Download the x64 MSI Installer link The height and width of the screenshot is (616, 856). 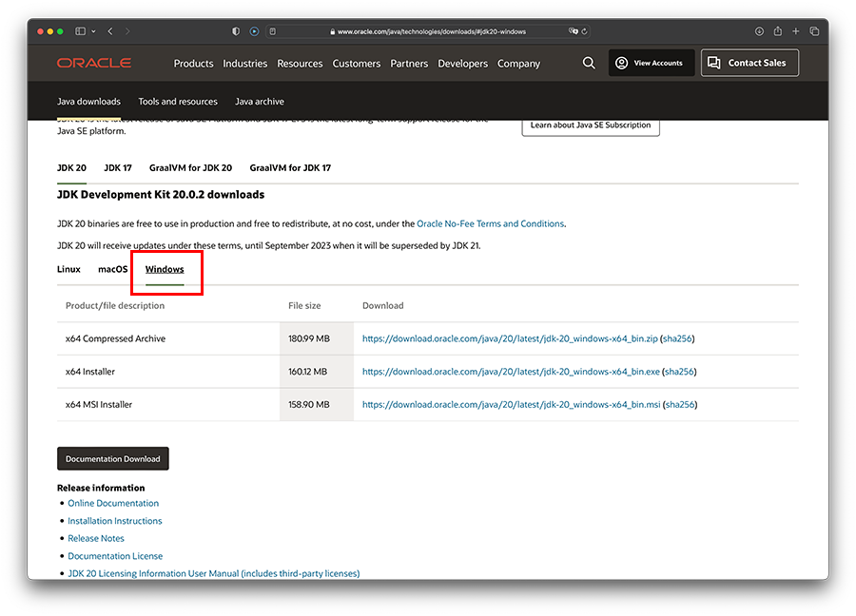coord(511,405)
